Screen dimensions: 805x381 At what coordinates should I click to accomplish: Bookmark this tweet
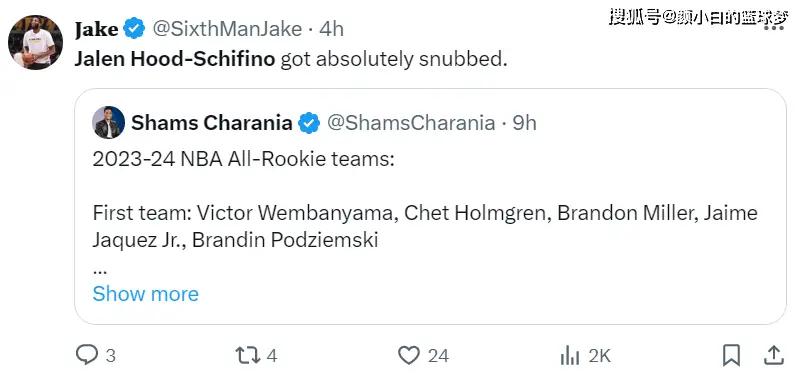pos(731,355)
